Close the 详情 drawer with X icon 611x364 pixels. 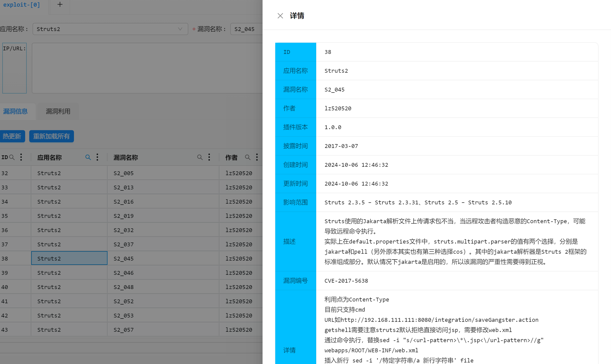click(x=280, y=16)
